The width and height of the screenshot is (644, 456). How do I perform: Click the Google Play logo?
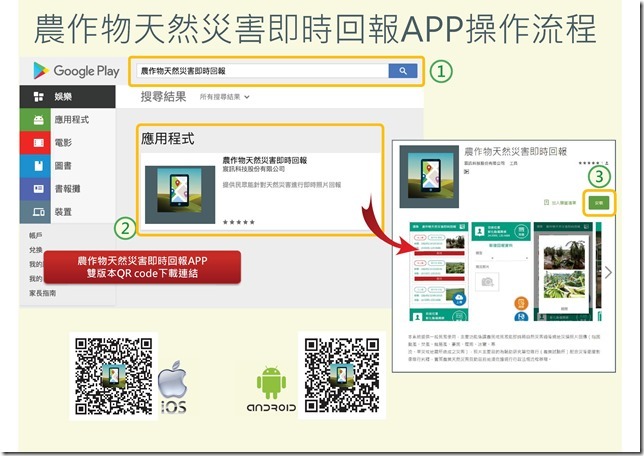(x=76, y=71)
